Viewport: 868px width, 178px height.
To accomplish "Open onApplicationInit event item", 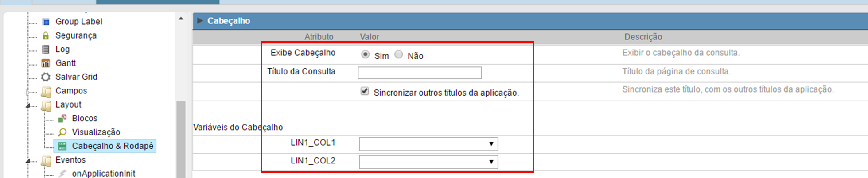I will tap(103, 174).
